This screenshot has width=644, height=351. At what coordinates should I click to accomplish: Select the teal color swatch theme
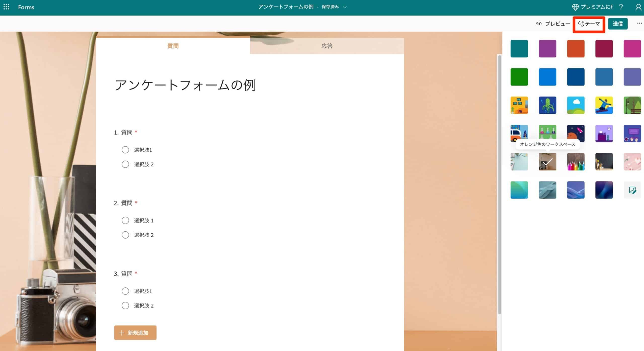[x=519, y=49]
